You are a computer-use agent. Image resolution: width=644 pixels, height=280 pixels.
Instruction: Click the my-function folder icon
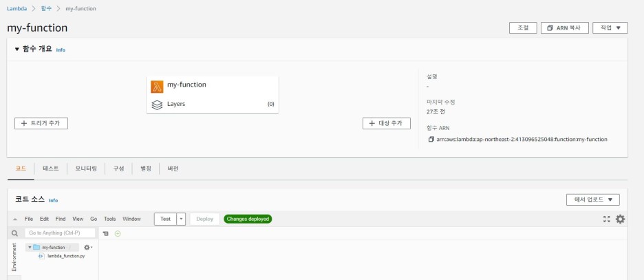point(36,247)
